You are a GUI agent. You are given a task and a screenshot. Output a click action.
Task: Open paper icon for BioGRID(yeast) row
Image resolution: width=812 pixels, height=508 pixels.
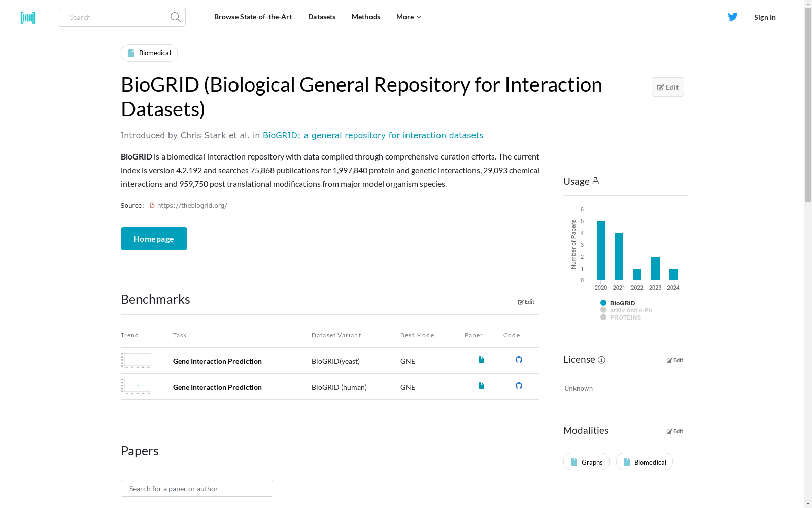point(481,360)
